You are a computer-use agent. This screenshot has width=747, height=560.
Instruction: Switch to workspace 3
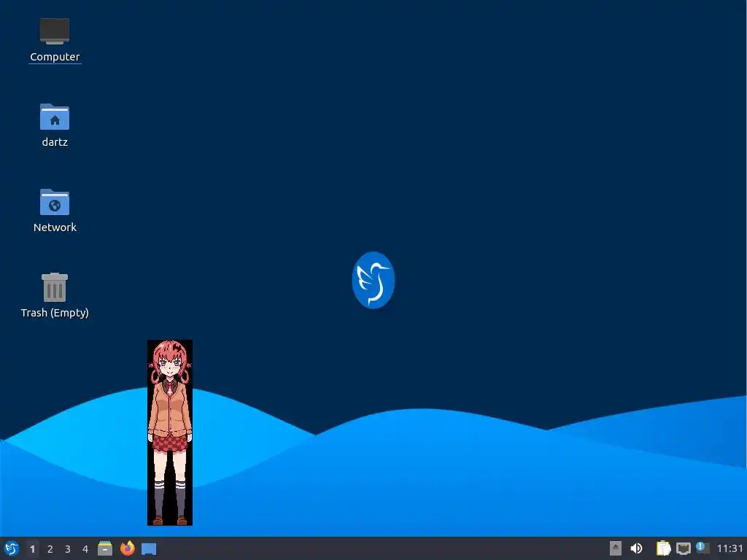[68, 549]
